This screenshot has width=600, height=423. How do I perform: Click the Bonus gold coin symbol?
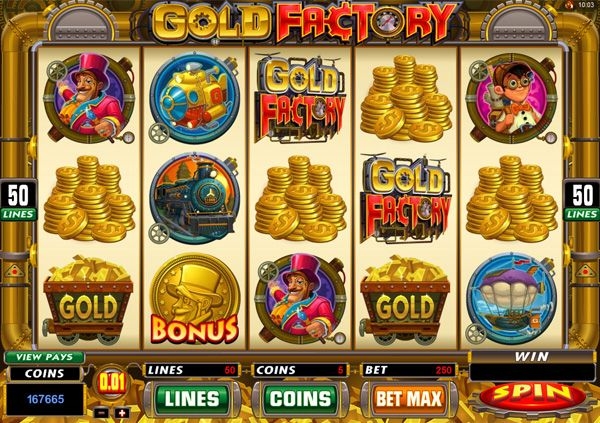pos(194,299)
